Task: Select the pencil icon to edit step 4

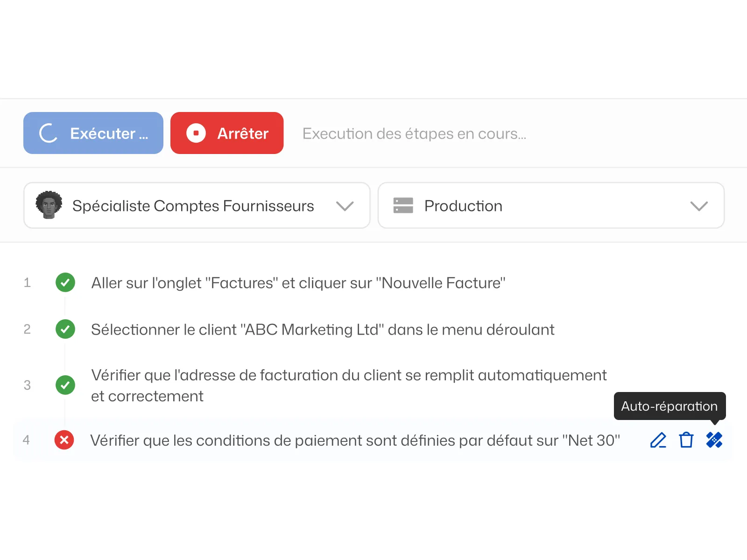Action: click(658, 440)
